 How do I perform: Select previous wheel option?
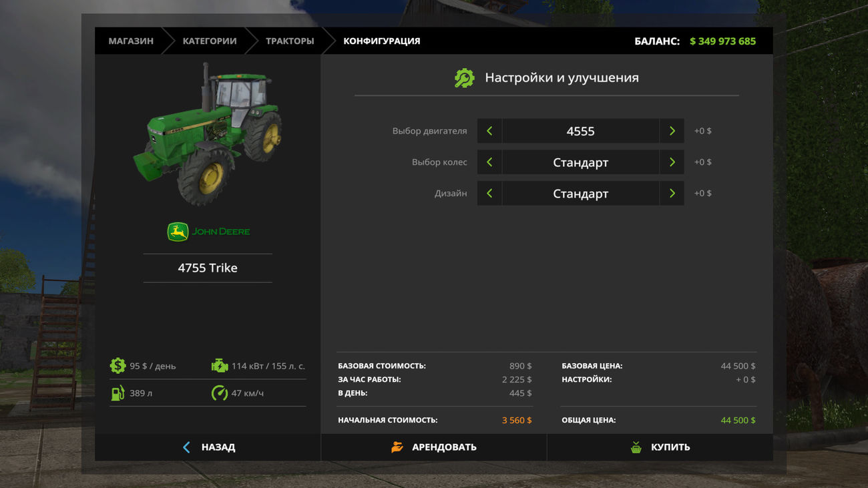(489, 162)
